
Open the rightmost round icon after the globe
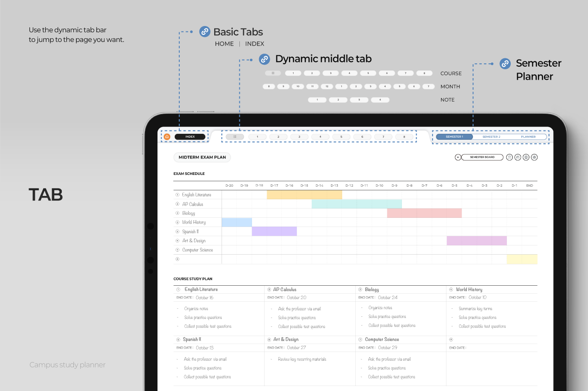(x=534, y=157)
